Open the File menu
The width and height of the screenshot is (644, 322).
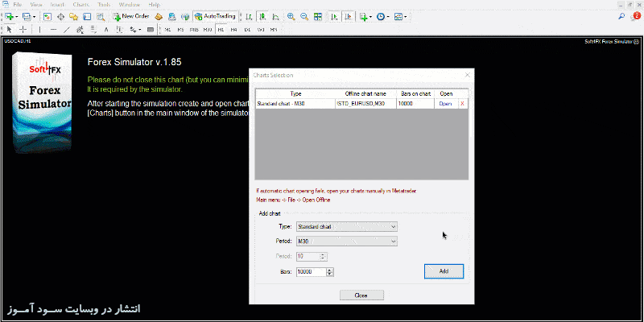(x=18, y=5)
